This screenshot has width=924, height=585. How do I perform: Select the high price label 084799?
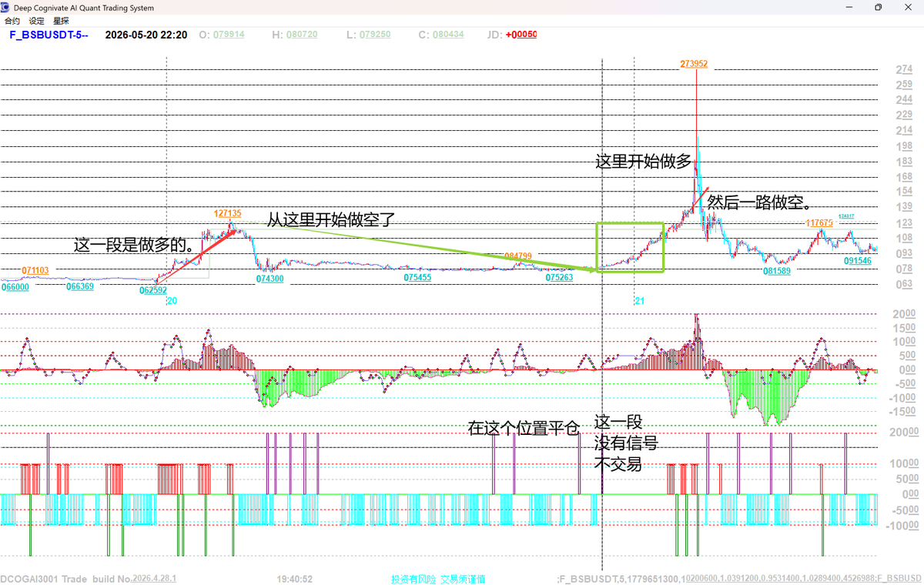click(518, 256)
